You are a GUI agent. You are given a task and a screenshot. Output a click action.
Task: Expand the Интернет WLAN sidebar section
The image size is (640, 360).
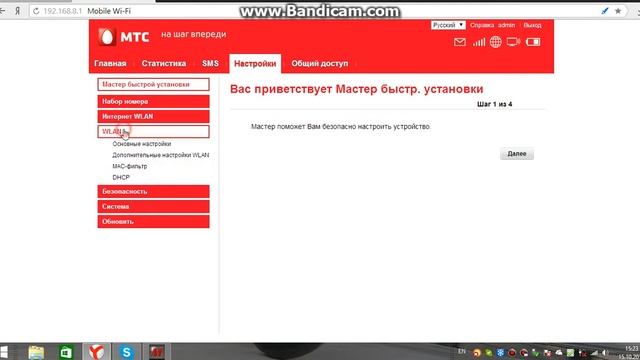coord(153,116)
